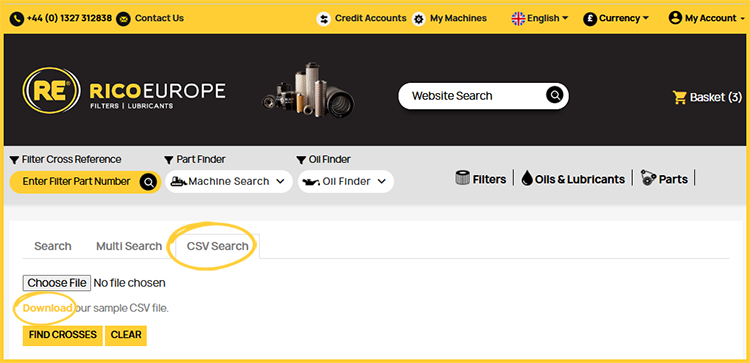Select the CSV Search tab
This screenshot has width=750, height=363.
pyautogui.click(x=218, y=246)
